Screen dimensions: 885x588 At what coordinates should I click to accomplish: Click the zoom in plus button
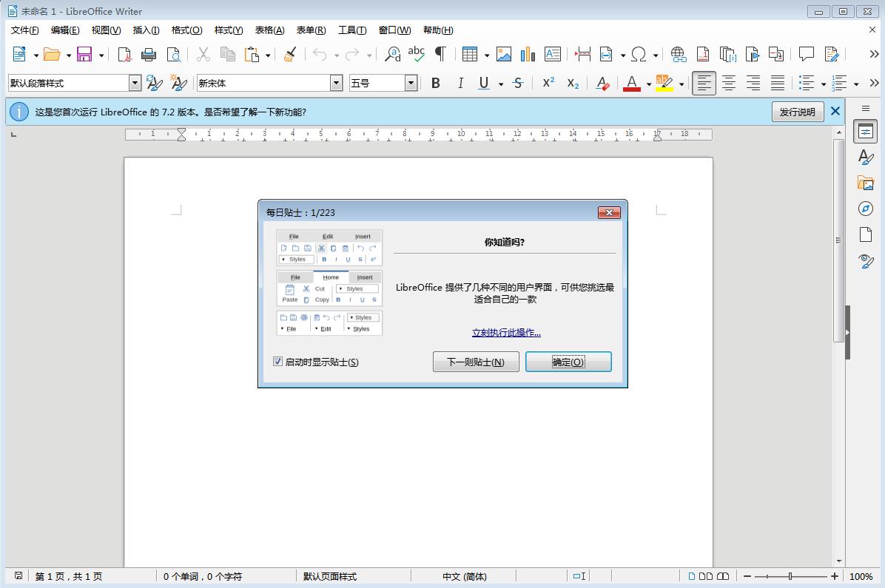pos(834,576)
